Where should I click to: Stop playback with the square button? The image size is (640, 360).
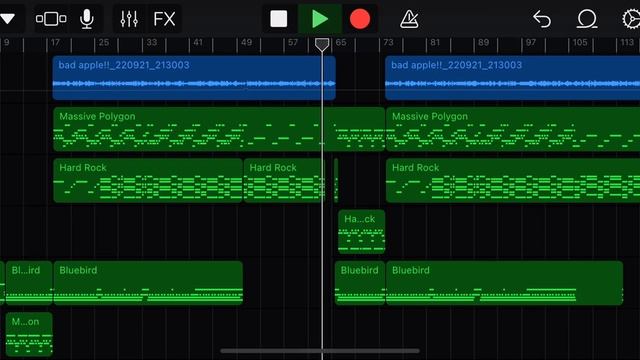point(279,19)
